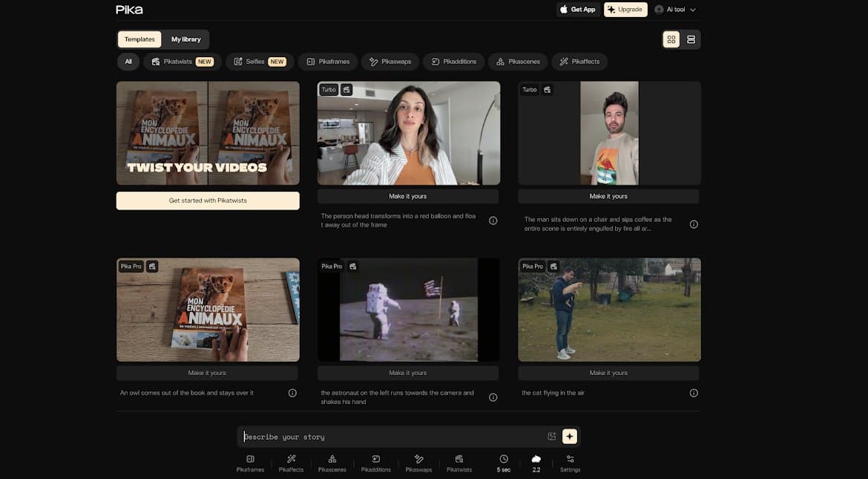Select the Selfies NEW filter tab

pyautogui.click(x=259, y=61)
